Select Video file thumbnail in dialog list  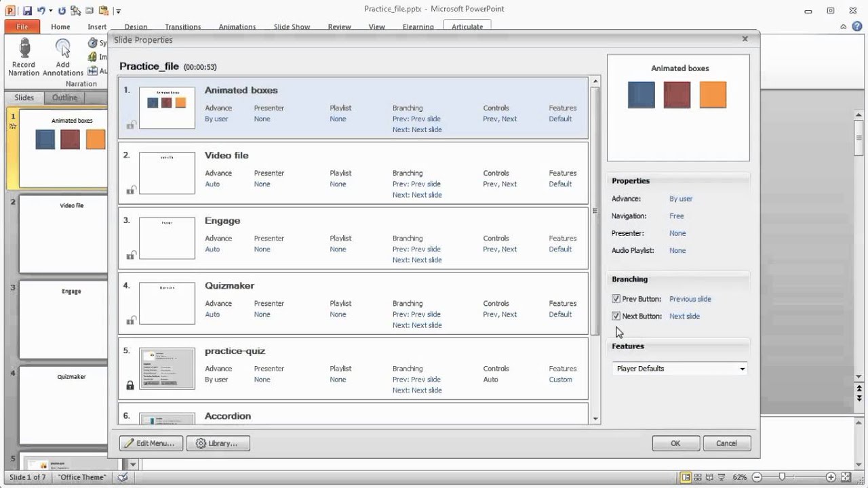pos(167,173)
